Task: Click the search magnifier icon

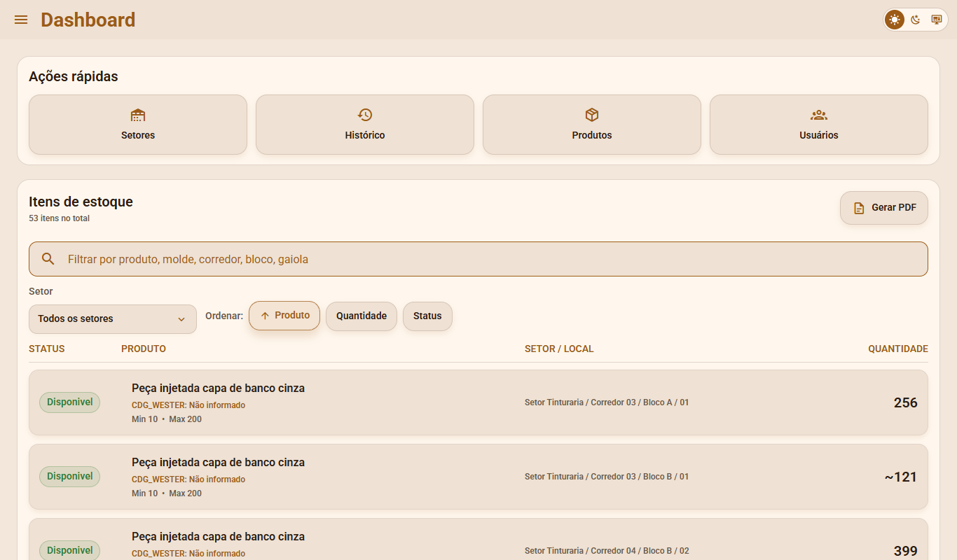Action: point(48,259)
